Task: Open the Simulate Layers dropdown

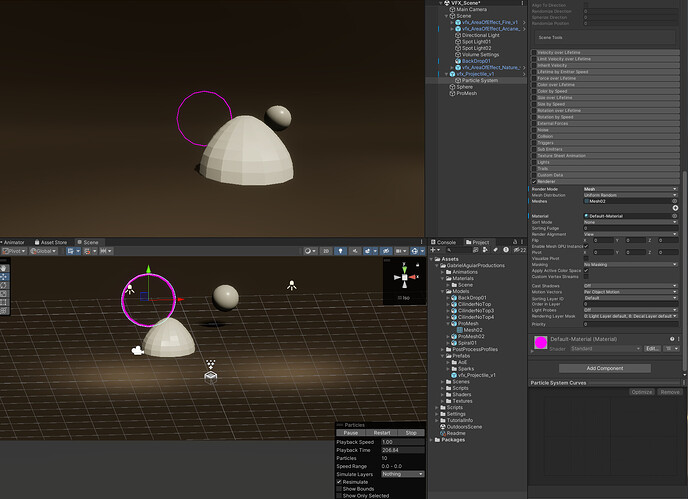Action: click(x=402, y=474)
